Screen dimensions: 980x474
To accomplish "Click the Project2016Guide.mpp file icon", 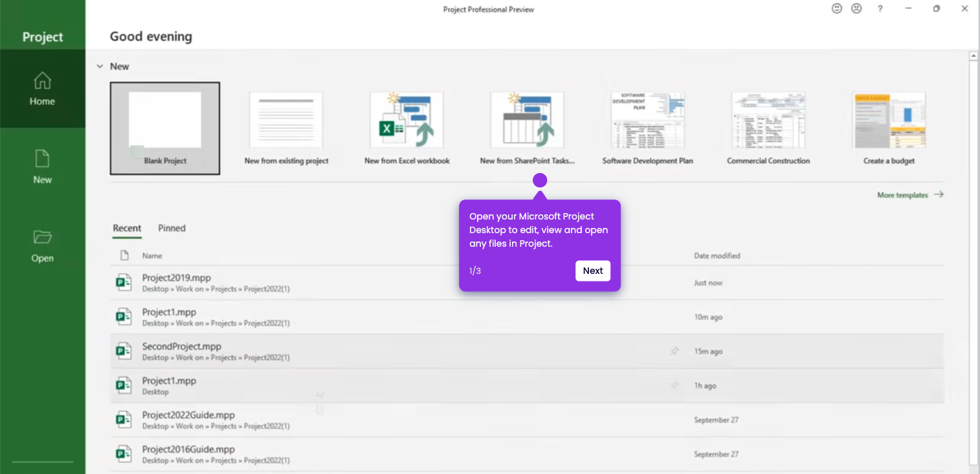I will [x=123, y=455].
